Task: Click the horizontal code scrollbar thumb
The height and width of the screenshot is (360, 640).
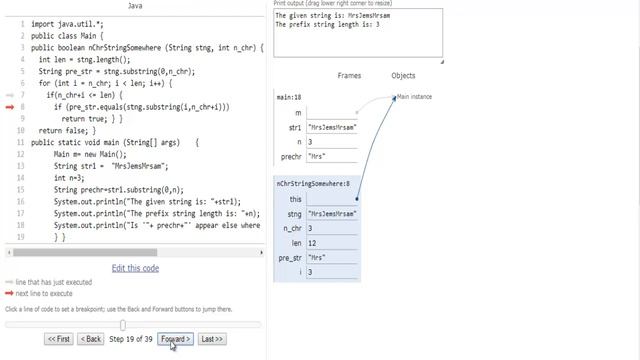Action: [85, 252]
